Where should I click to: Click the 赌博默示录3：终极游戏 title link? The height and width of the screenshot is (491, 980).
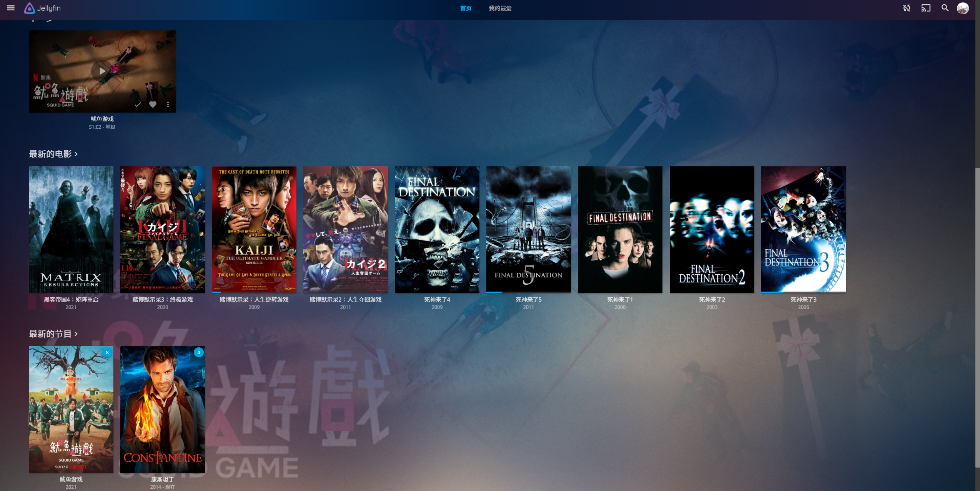coord(163,299)
